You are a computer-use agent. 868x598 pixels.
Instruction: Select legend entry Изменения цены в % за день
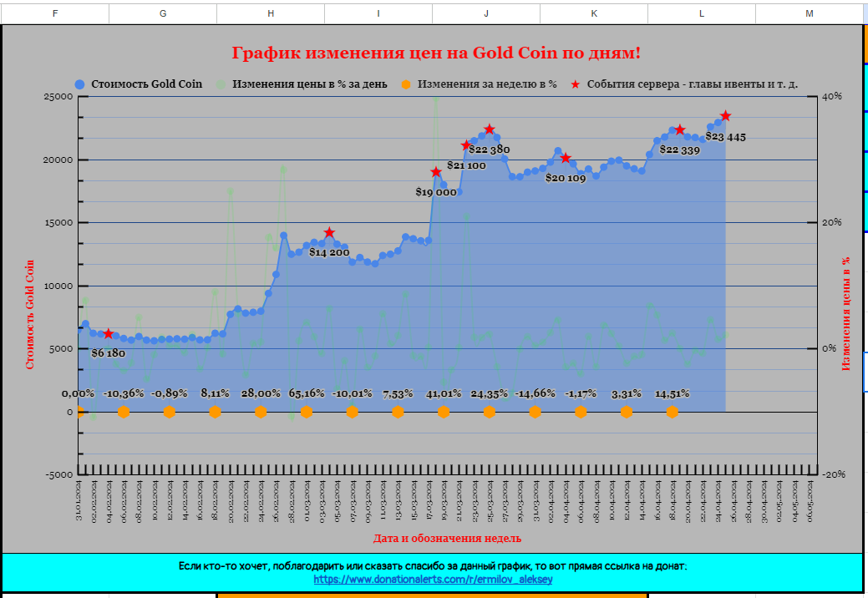coord(309,84)
